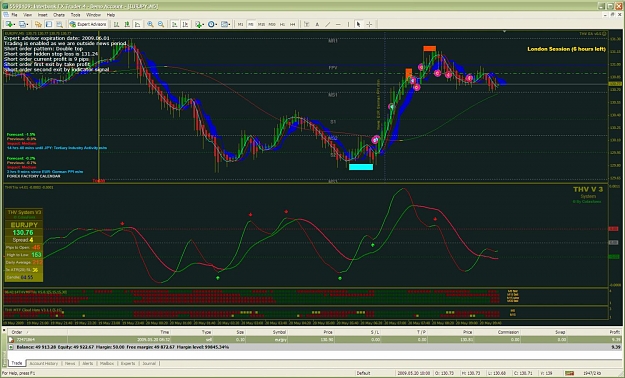This screenshot has width=625, height=378.
Task: Sort orders by the Time column header
Action: coord(119,332)
